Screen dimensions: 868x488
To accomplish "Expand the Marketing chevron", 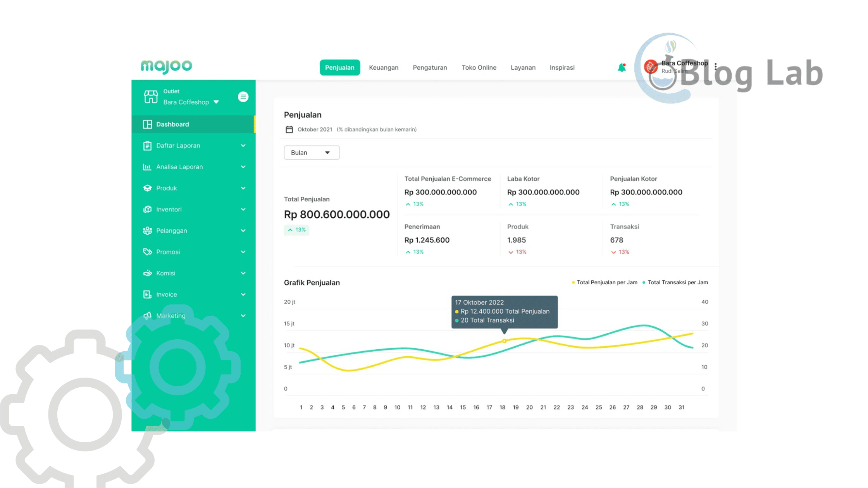I will [x=243, y=316].
